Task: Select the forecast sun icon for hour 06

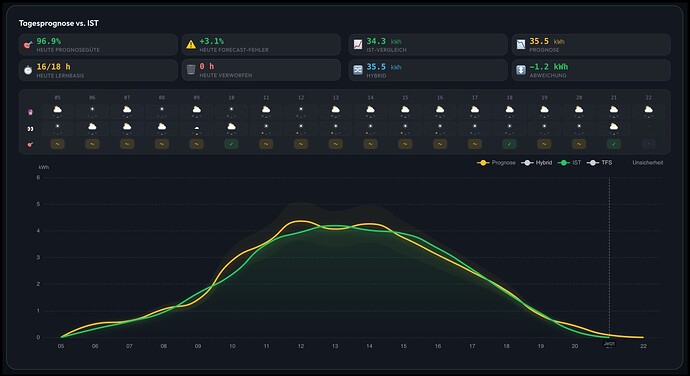Action: coord(92,109)
